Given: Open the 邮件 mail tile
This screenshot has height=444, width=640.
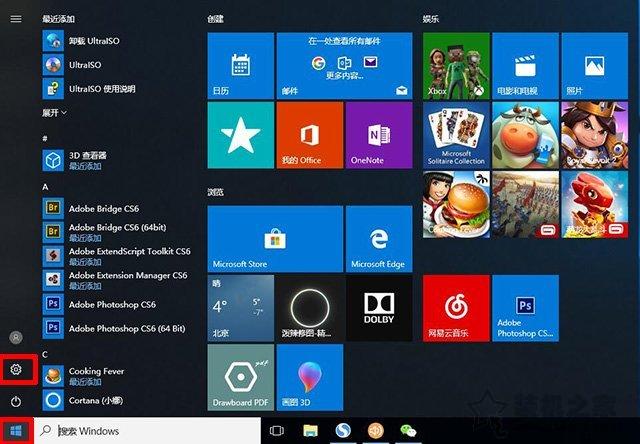Looking at the screenshot, I should (344, 66).
